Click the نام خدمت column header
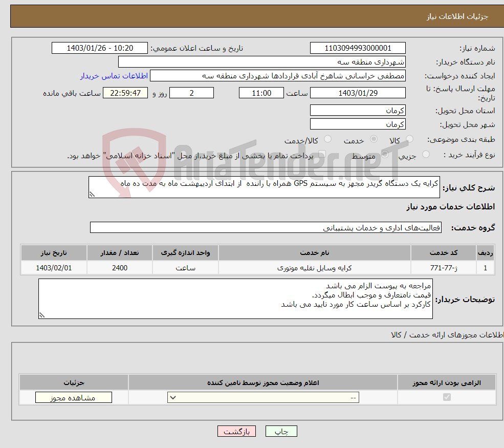The height and width of the screenshot is (448, 504). [x=314, y=253]
